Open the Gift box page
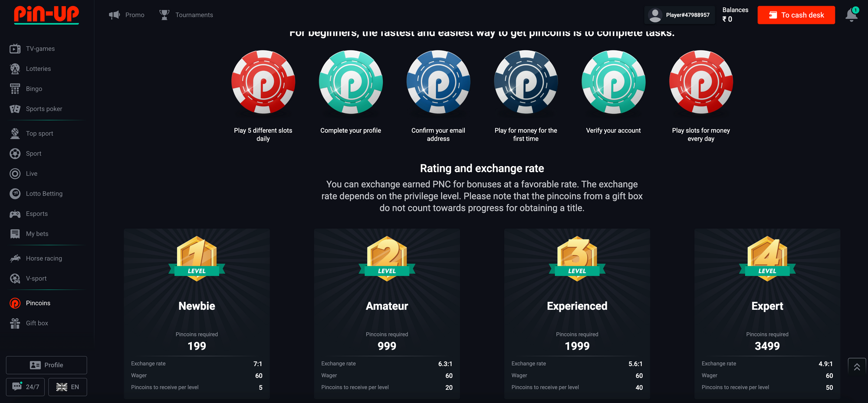868x403 pixels. pyautogui.click(x=37, y=323)
